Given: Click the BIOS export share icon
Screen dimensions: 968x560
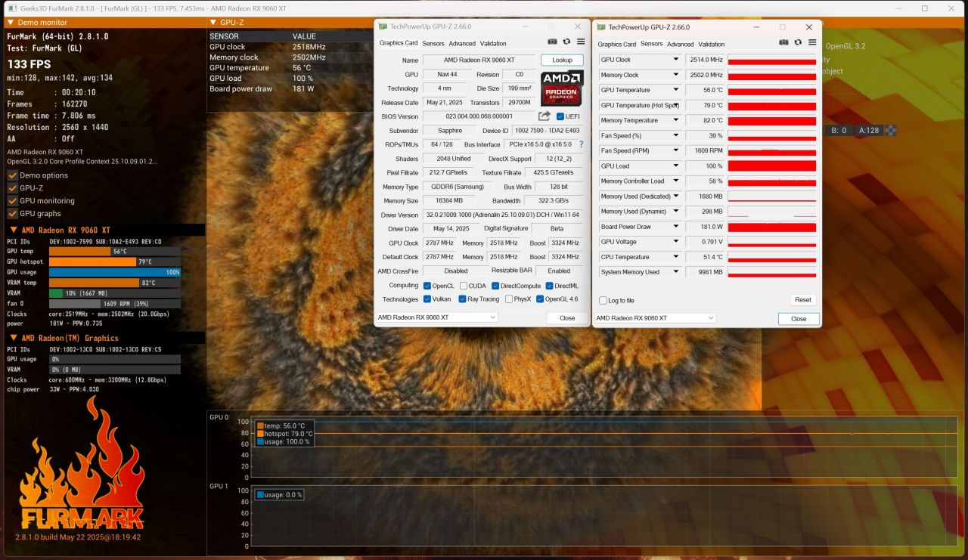Looking at the screenshot, I should 544,116.
